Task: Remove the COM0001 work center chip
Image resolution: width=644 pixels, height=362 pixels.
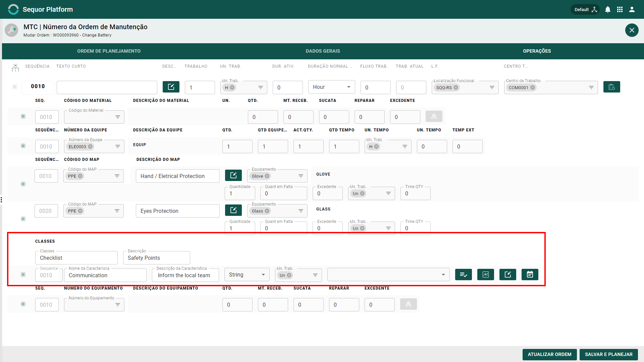Action: (x=533, y=87)
